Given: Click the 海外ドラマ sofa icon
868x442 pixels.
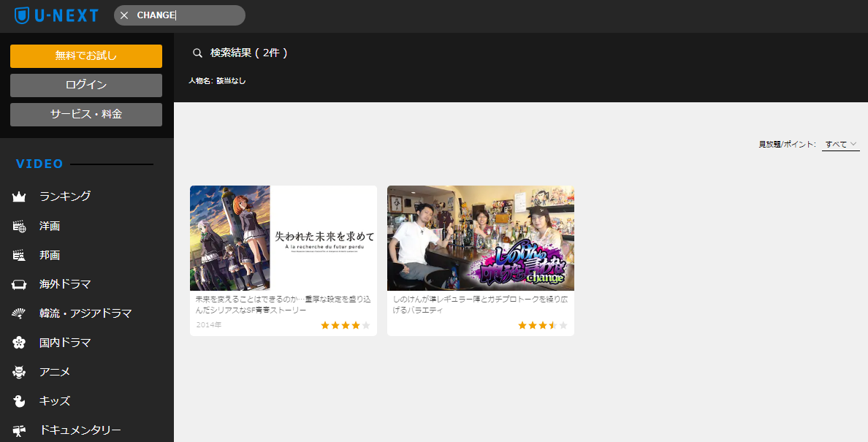Looking at the screenshot, I should pyautogui.click(x=20, y=284).
